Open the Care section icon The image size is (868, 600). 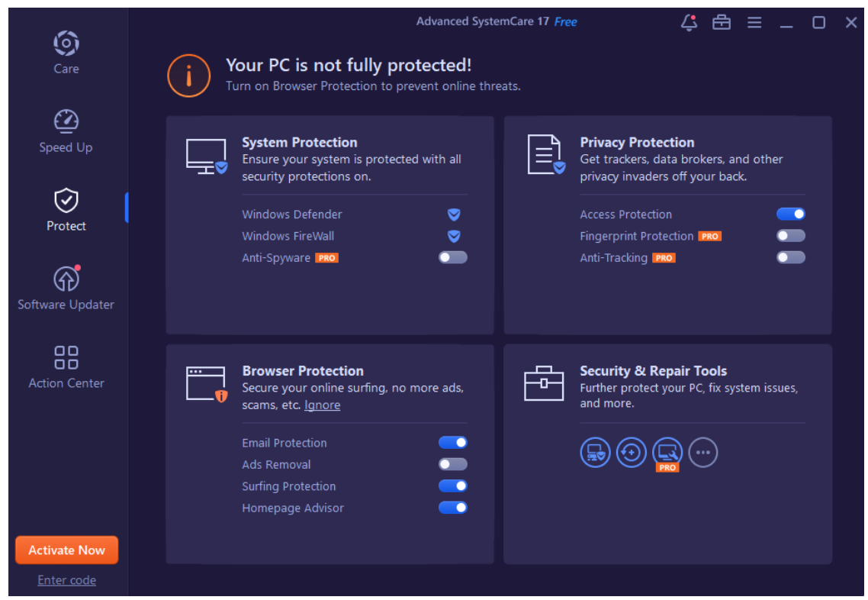pyautogui.click(x=66, y=44)
